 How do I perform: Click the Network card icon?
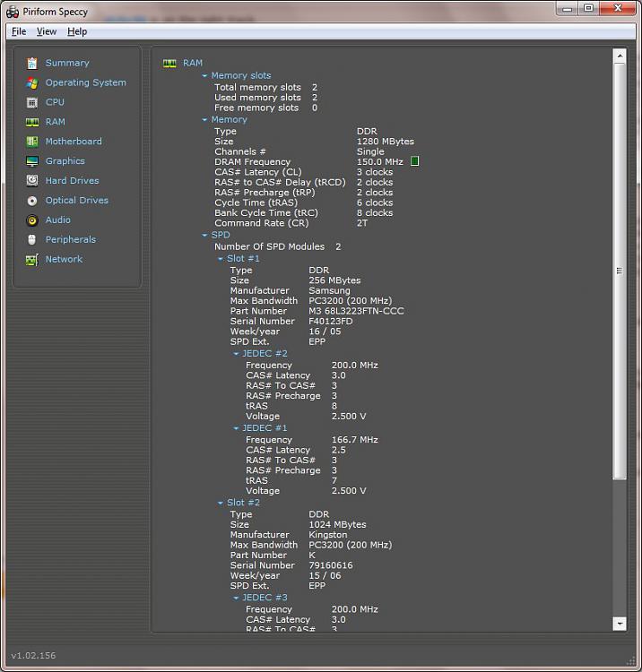coord(32,259)
